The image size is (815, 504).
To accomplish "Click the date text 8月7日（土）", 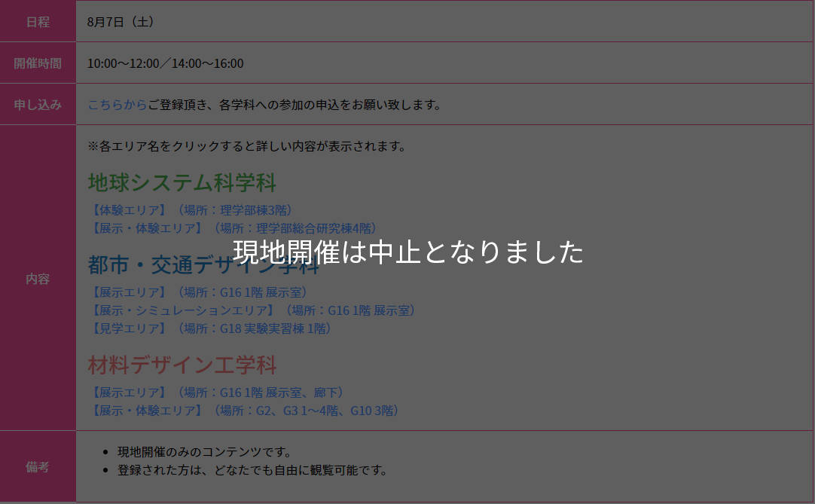I will tap(121, 22).
